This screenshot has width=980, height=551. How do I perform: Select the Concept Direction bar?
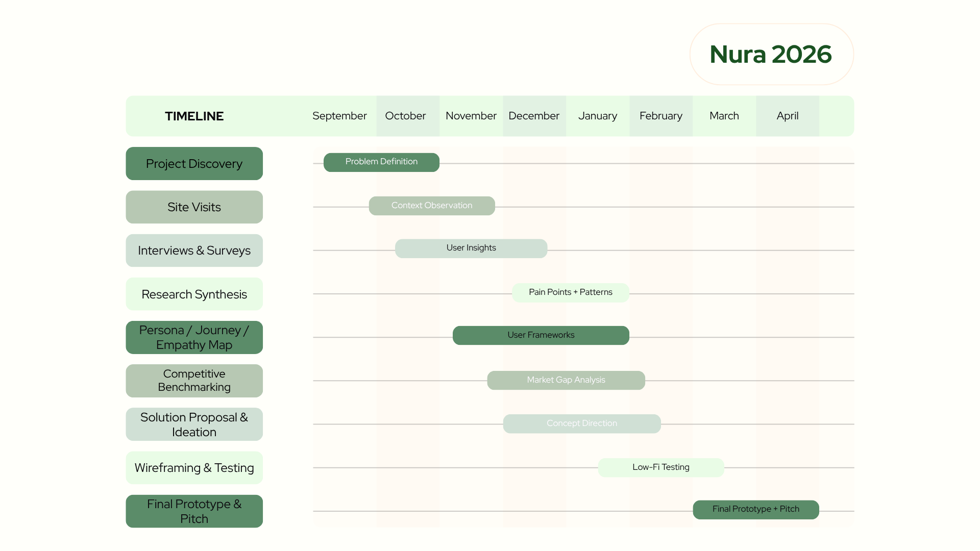pos(582,423)
